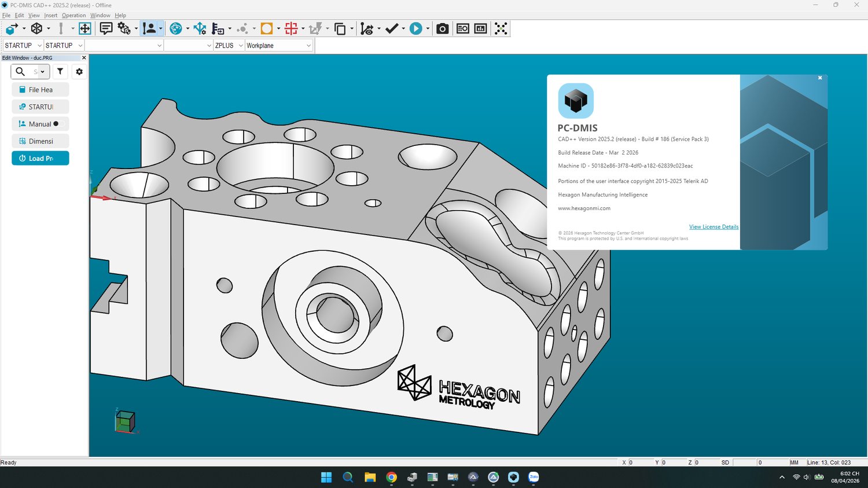Image resolution: width=868 pixels, height=488 pixels.
Task: Click the www.hexagonmi.com text in About dialog
Action: click(584, 208)
